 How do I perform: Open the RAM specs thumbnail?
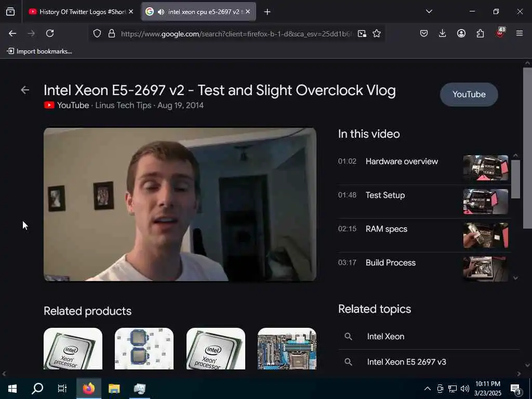coord(486,235)
